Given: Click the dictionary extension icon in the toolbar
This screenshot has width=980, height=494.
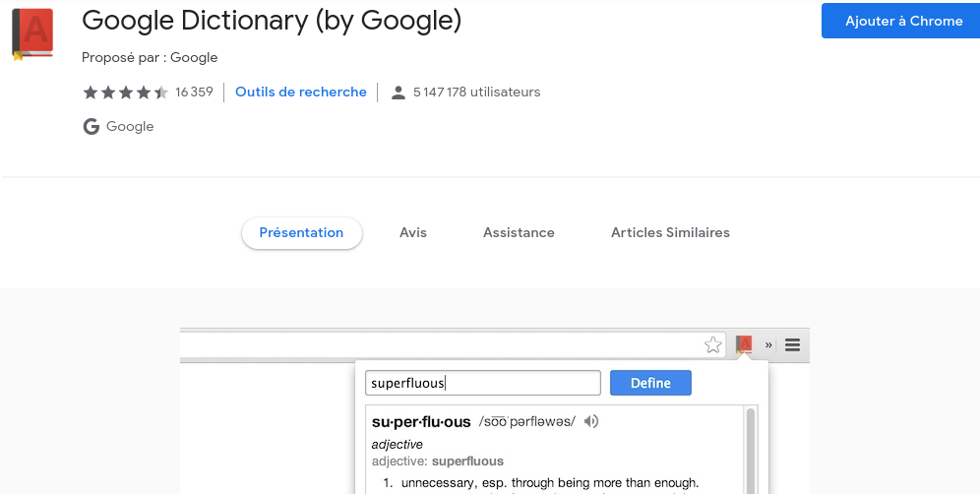Looking at the screenshot, I should [x=744, y=344].
